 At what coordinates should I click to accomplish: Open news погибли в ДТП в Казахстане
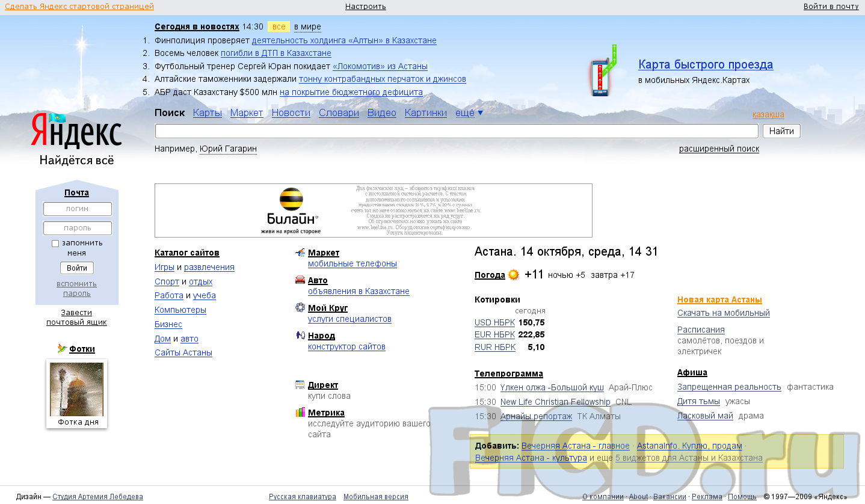(276, 54)
